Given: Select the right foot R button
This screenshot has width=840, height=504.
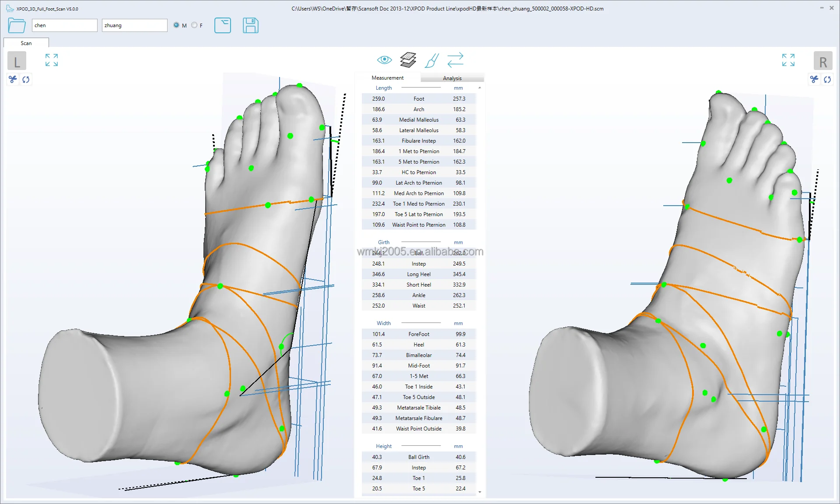Looking at the screenshot, I should [823, 61].
